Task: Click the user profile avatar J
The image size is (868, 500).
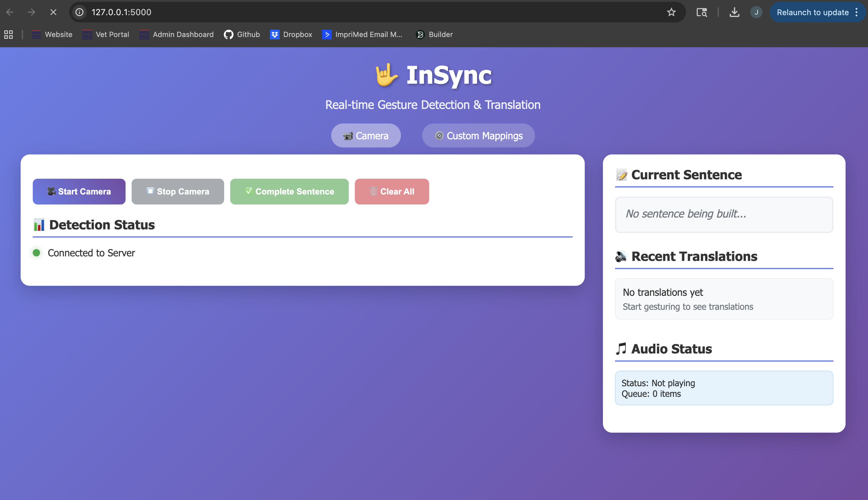Action: click(756, 12)
